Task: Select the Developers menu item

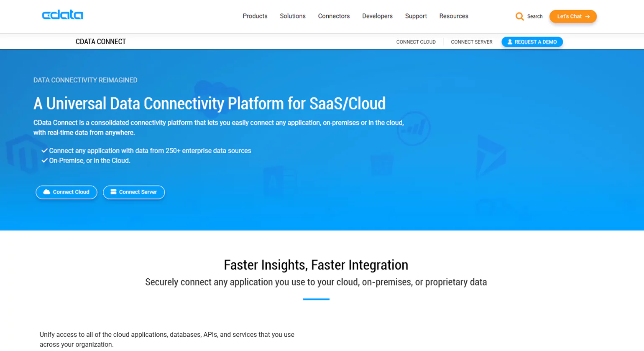Action: (377, 16)
